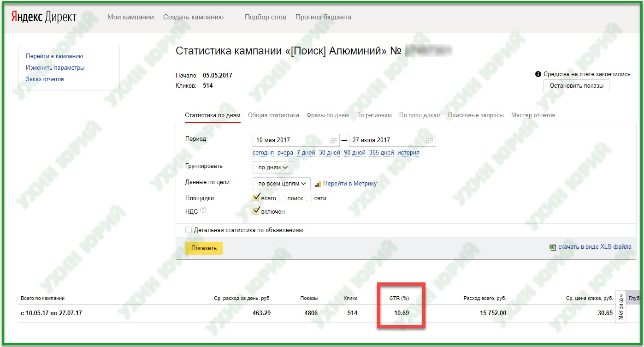The height and width of the screenshot is (347, 644).
Task: Click the 'Остановить показы' button
Action: pos(576,86)
